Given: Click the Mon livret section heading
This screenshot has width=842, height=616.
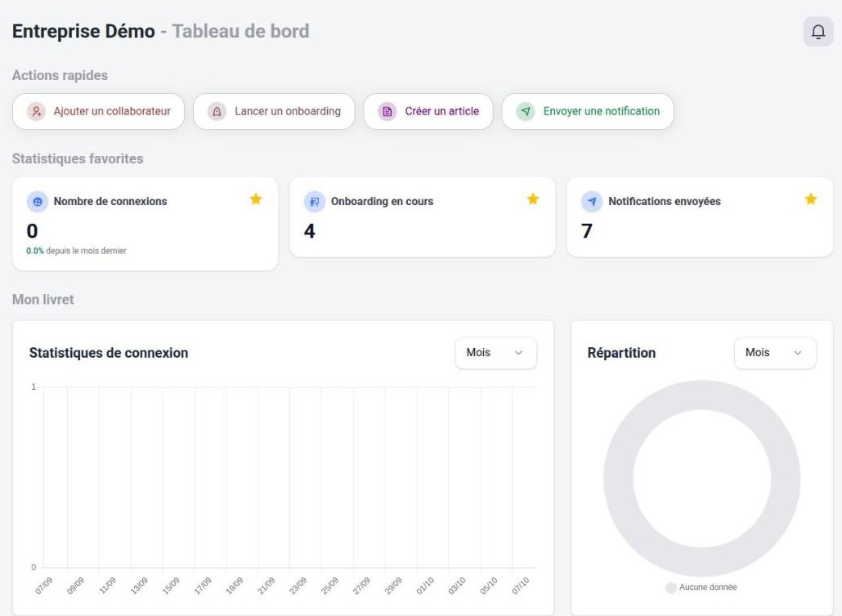Looking at the screenshot, I should point(43,299).
